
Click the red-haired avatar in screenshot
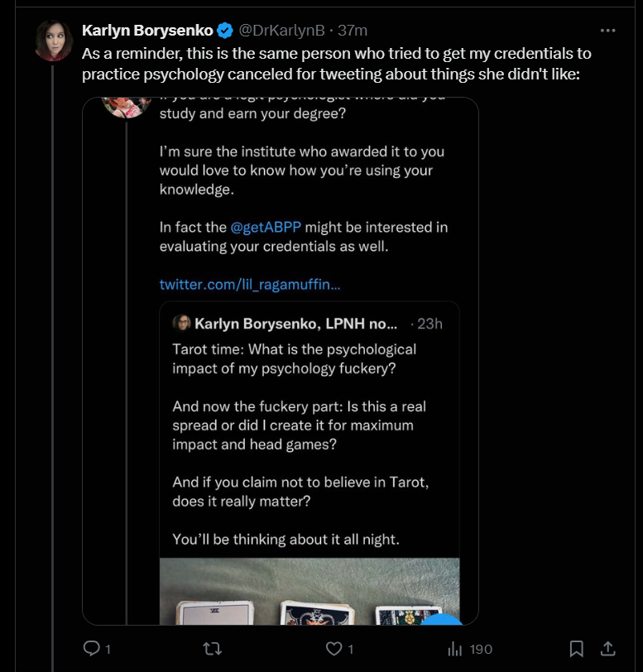click(x=127, y=107)
